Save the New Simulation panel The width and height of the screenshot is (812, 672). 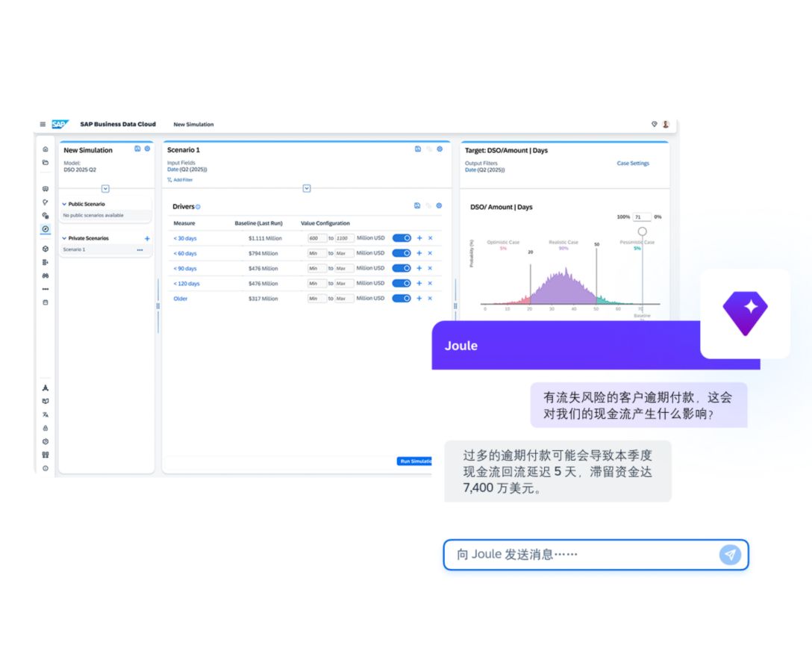tap(137, 149)
